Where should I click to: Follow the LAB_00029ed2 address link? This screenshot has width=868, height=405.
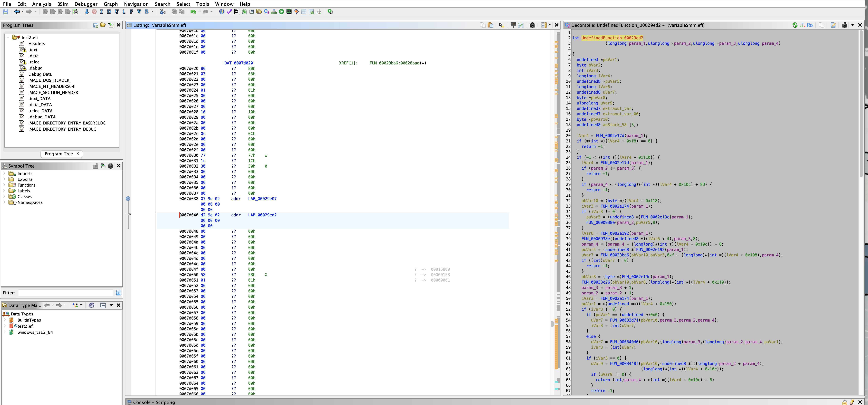click(x=262, y=215)
